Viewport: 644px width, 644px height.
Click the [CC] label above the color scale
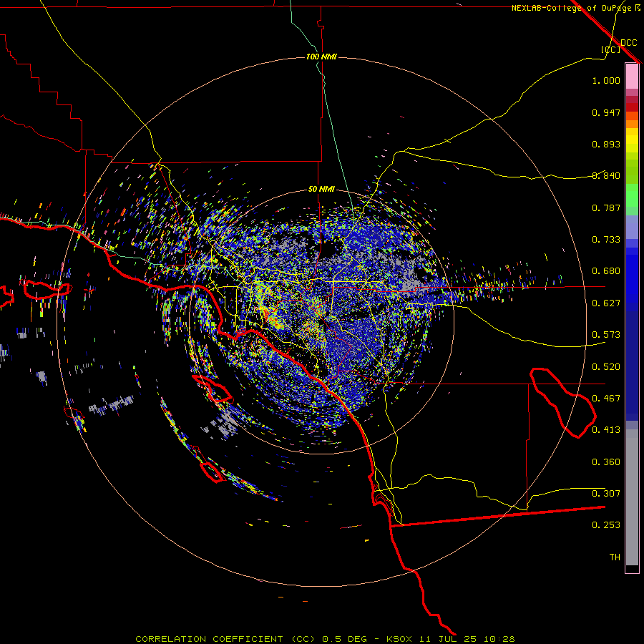click(x=610, y=49)
